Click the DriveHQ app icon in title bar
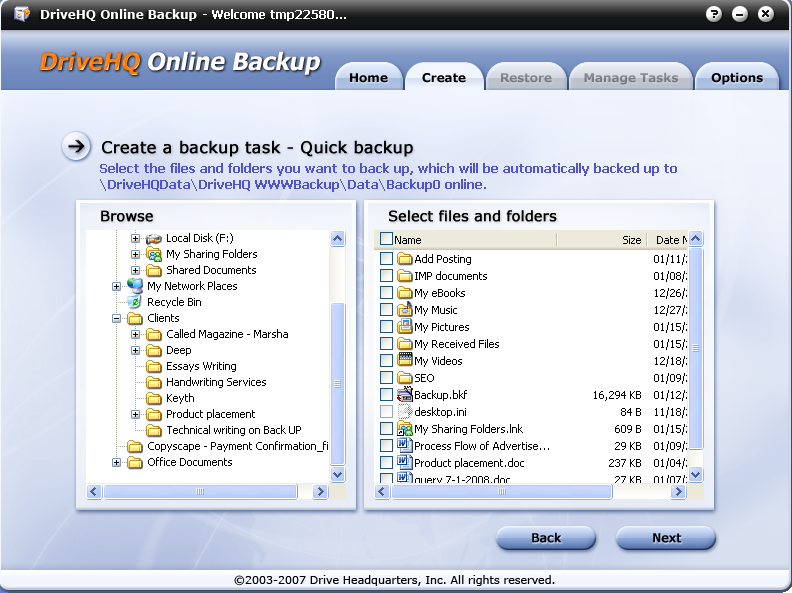 pyautogui.click(x=22, y=14)
